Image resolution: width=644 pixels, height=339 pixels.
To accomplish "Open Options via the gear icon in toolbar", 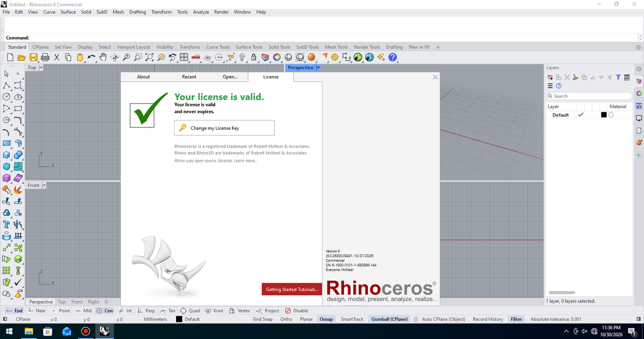I will [335, 57].
